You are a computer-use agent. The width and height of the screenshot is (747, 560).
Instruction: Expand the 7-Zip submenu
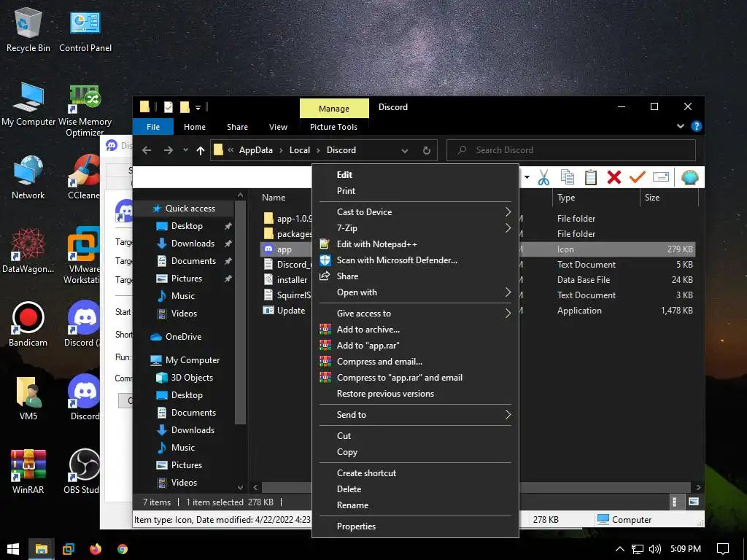point(508,228)
